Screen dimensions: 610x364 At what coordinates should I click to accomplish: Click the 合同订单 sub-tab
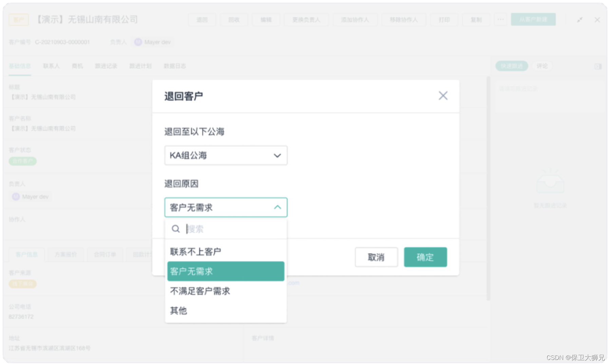(x=105, y=255)
